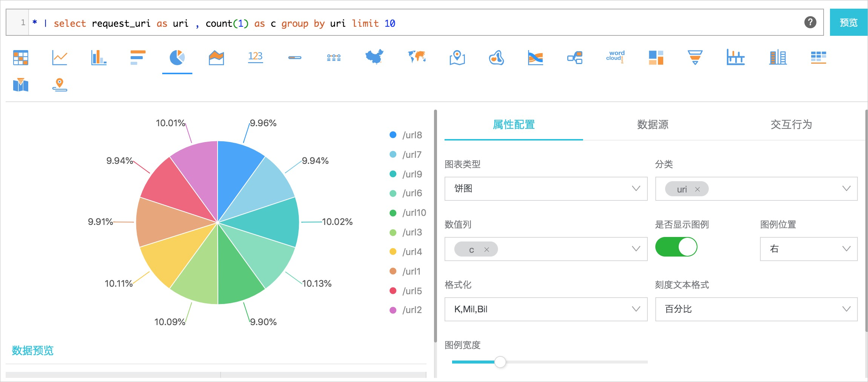Select the area chart icon
The height and width of the screenshot is (382, 868).
(x=216, y=58)
